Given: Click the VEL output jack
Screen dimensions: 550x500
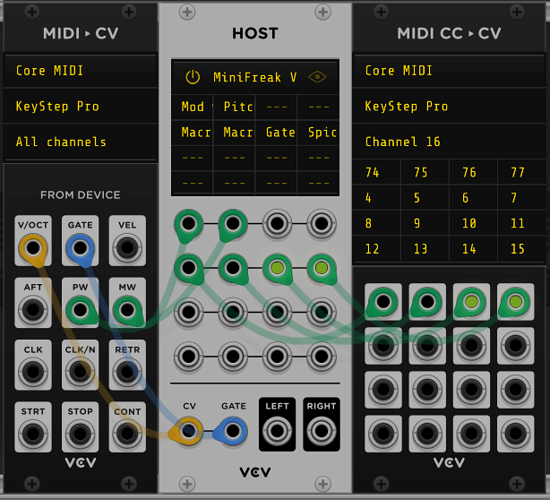Looking at the screenshot, I should [x=127, y=248].
